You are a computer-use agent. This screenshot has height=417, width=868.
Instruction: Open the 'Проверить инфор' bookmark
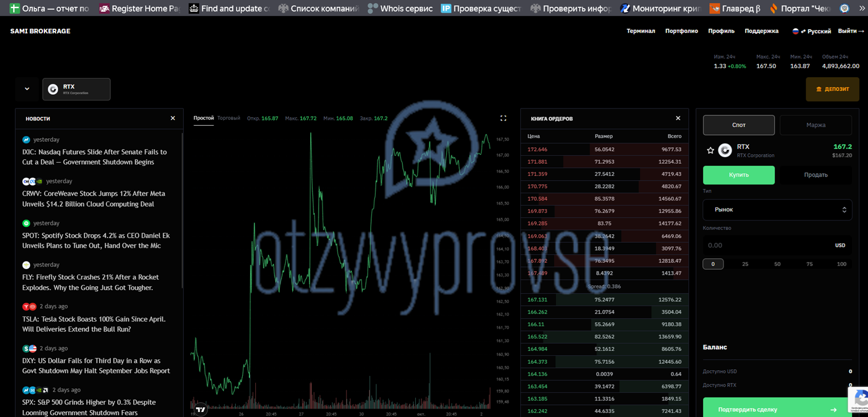click(571, 9)
